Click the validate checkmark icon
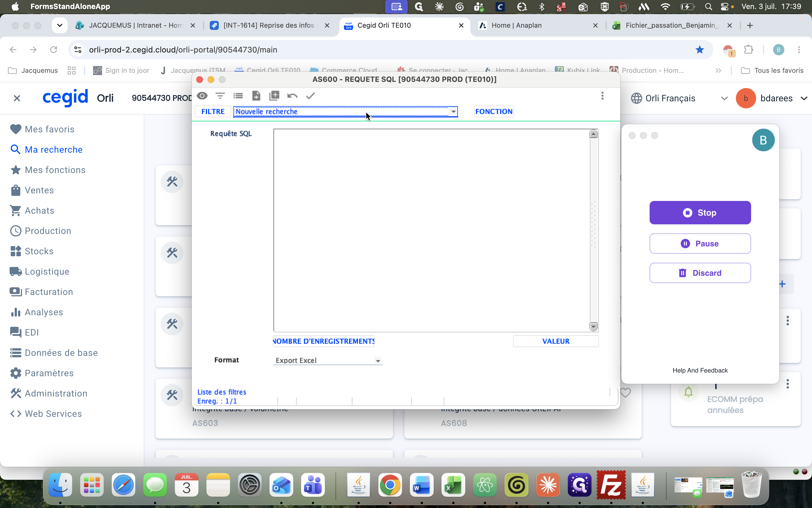 (310, 96)
